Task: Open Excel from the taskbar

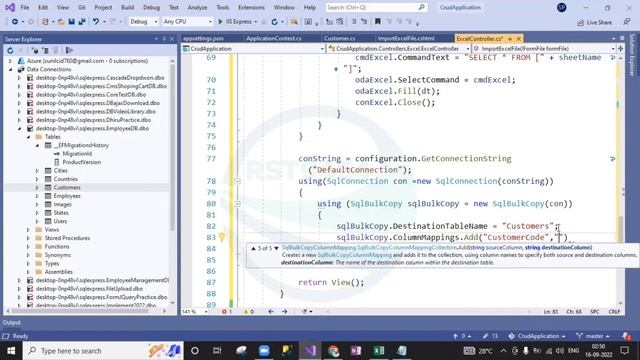Action: pos(379,351)
